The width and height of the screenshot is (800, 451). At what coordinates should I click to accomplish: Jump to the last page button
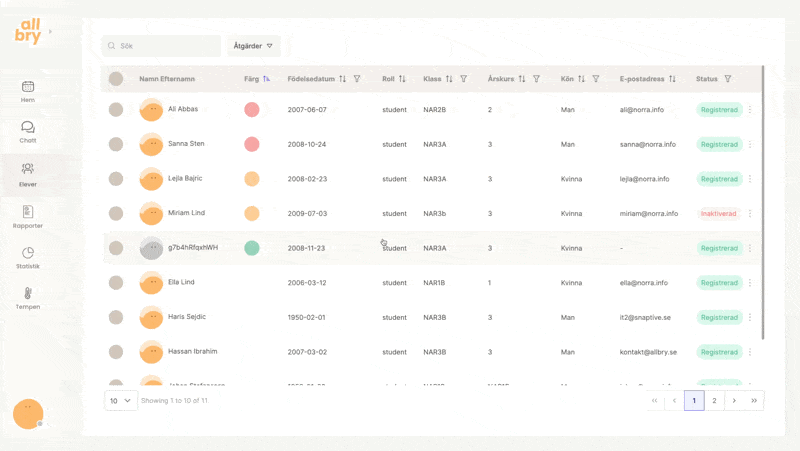[754, 400]
